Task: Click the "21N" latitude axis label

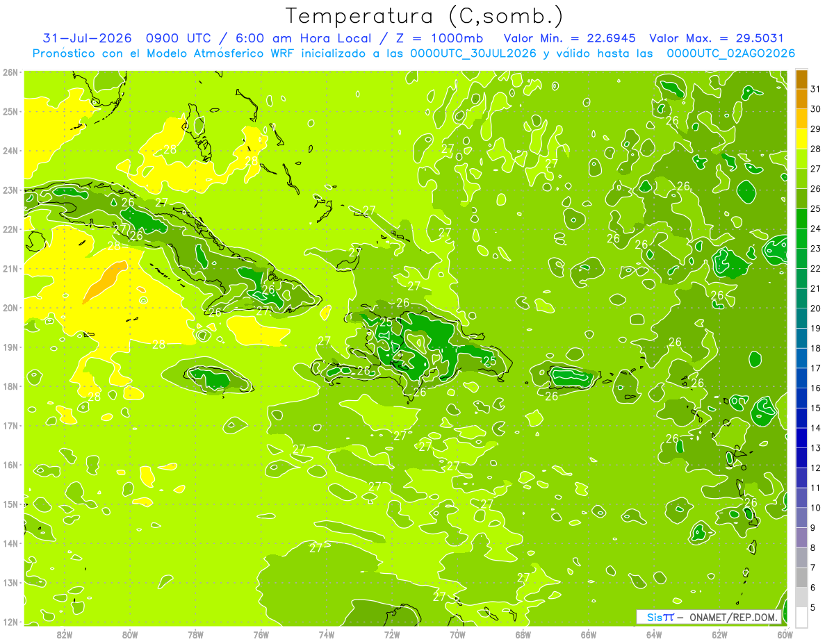Action: pos(10,269)
